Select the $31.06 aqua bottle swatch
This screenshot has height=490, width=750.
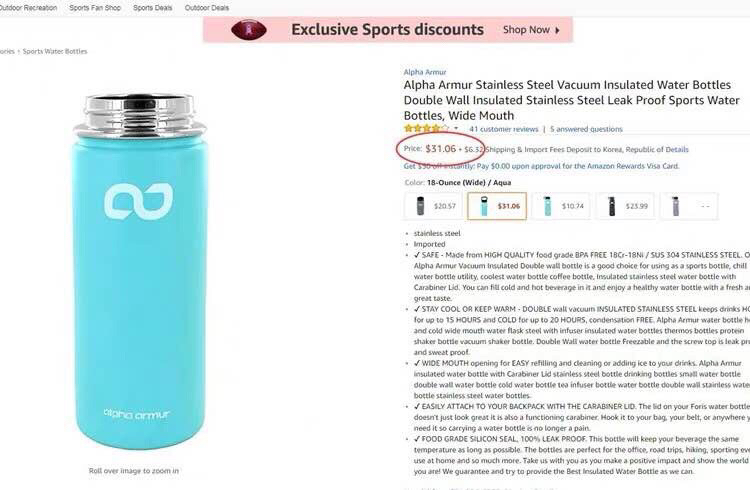[497, 206]
